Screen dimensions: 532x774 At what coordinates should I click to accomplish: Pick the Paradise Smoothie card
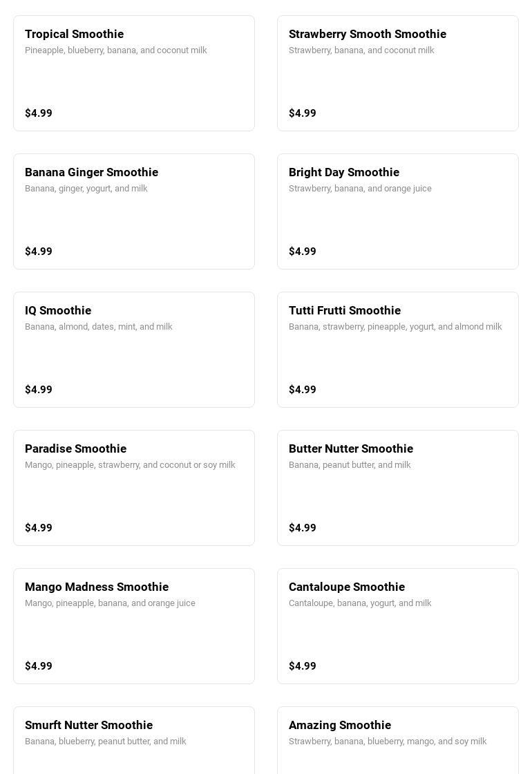tap(134, 488)
